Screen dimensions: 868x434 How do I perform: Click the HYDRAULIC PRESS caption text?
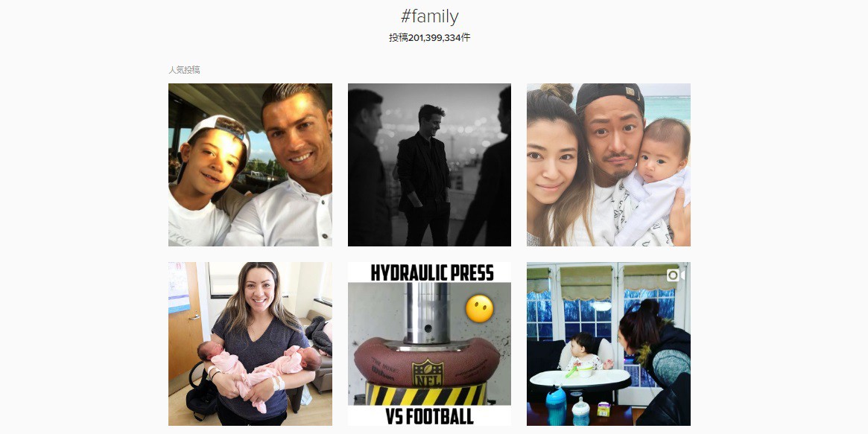[432, 272]
